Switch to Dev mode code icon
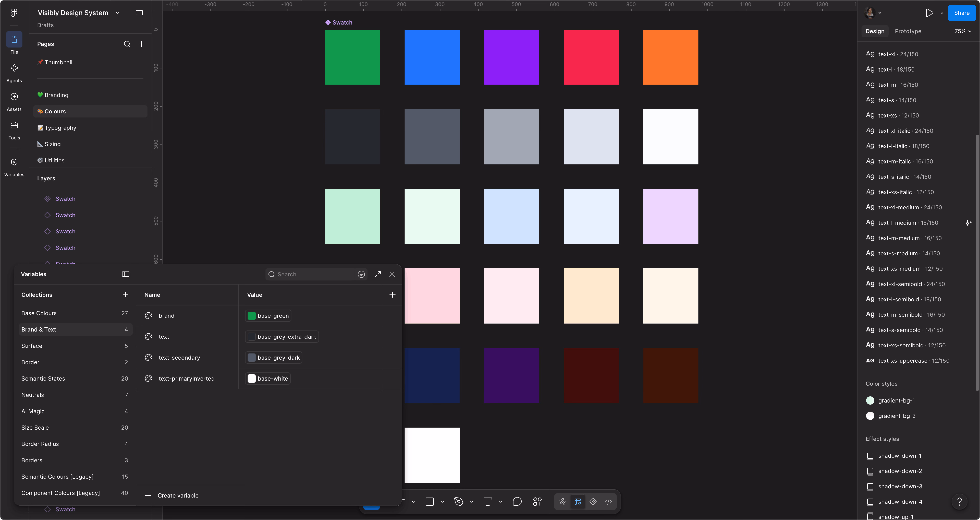The image size is (980, 520). 608,502
